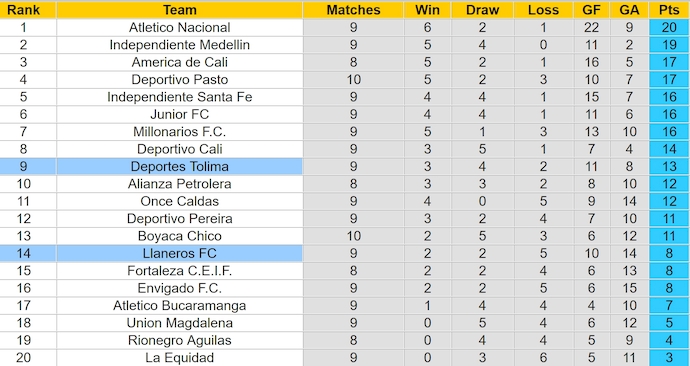Click the Pts column header

(669, 10)
